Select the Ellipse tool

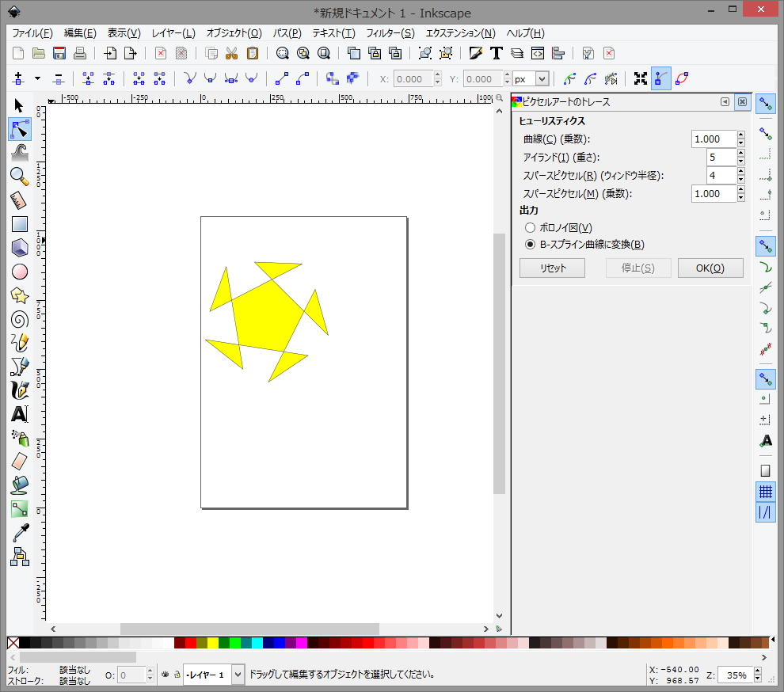tap(20, 272)
